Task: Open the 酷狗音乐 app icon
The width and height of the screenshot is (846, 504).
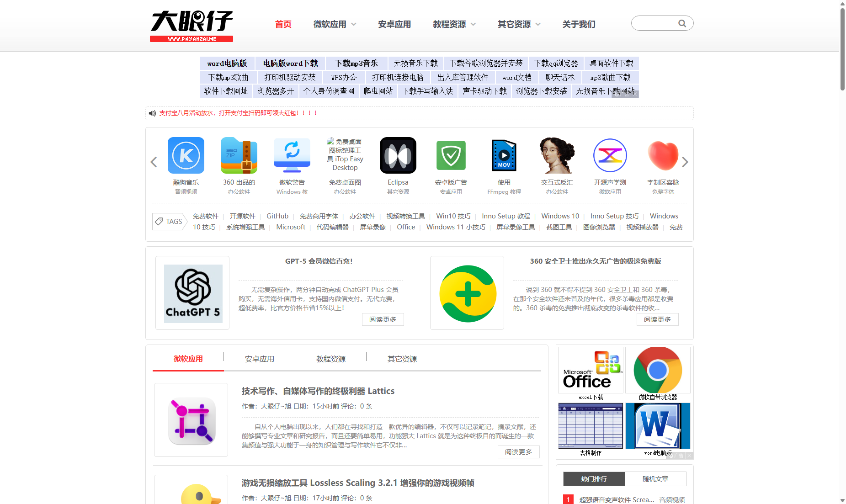Action: pos(186,155)
